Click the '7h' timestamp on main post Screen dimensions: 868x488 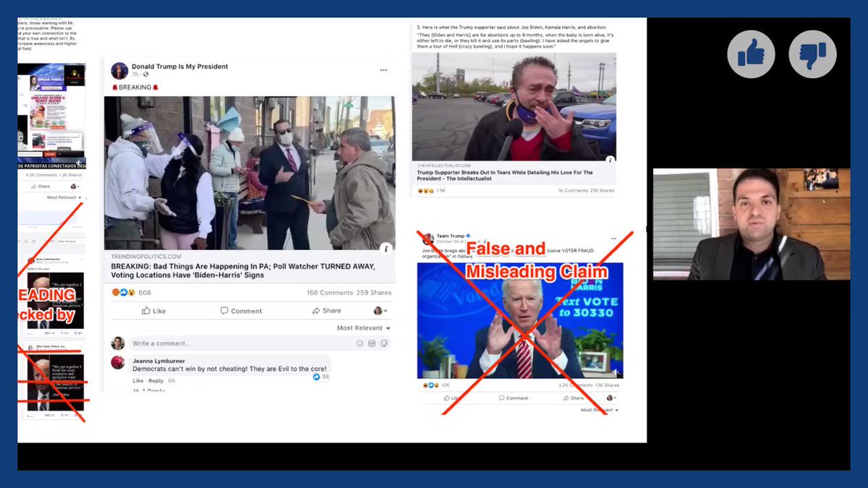[x=135, y=74]
